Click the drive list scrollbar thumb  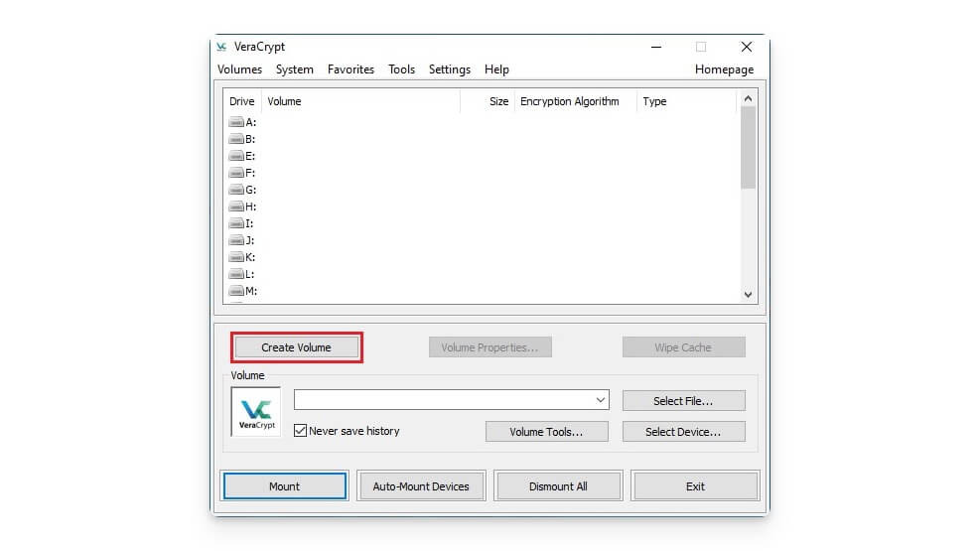748,148
